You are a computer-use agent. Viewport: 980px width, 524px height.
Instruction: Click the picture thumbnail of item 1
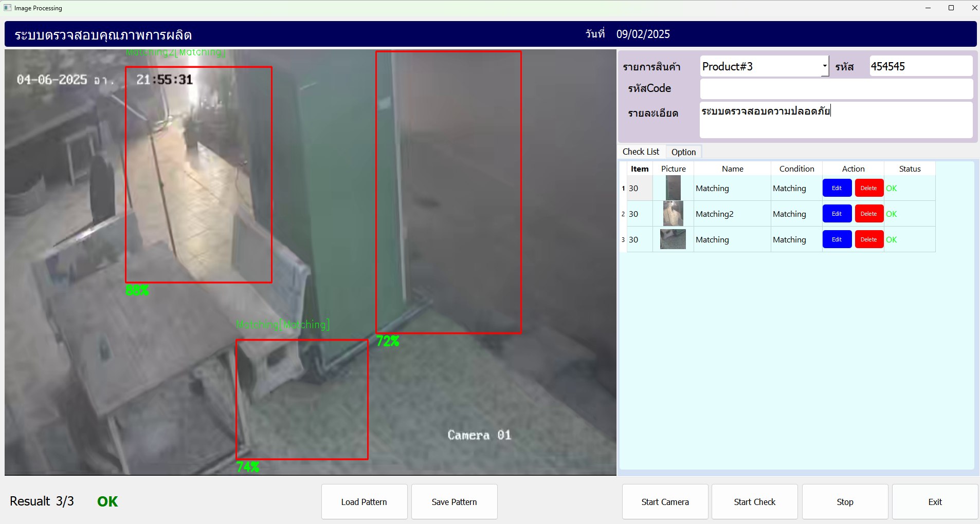coord(673,188)
